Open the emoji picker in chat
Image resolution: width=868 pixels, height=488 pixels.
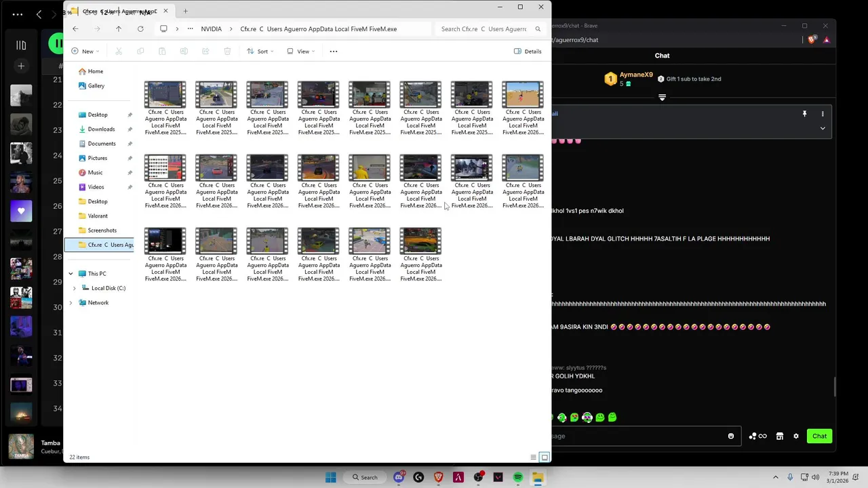pyautogui.click(x=731, y=436)
